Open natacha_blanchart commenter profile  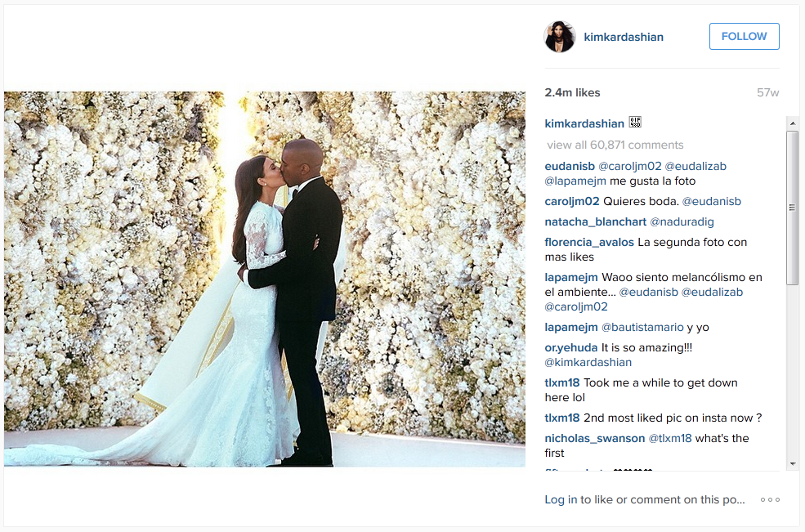point(595,221)
